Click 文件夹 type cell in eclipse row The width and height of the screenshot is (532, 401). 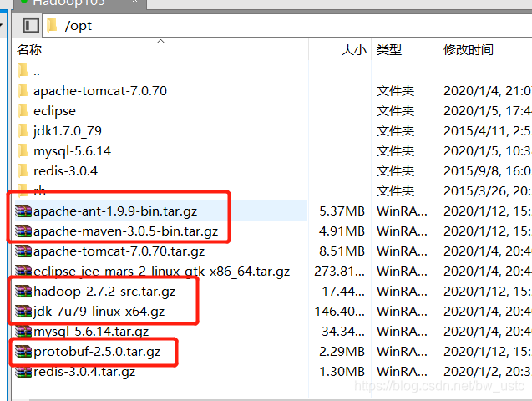tap(395, 111)
